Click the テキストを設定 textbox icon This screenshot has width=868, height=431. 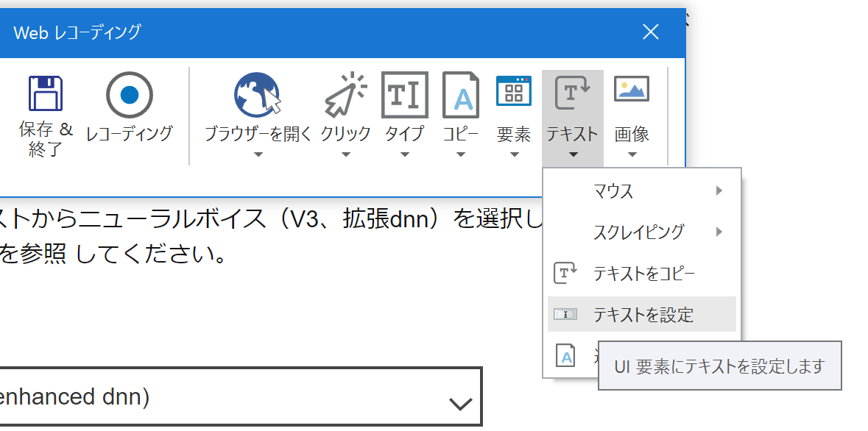pyautogui.click(x=565, y=315)
